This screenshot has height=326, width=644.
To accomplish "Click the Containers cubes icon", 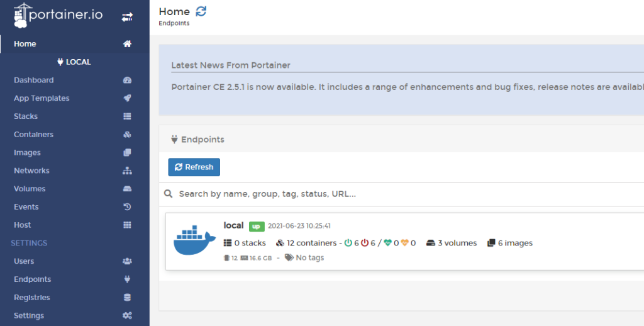I will pos(127,135).
